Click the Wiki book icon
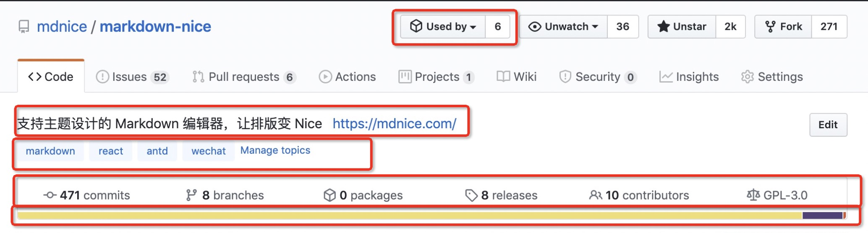868x233 pixels. (x=503, y=76)
